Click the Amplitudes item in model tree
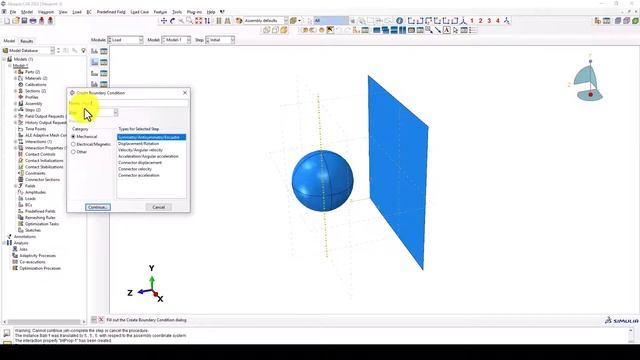 point(35,192)
